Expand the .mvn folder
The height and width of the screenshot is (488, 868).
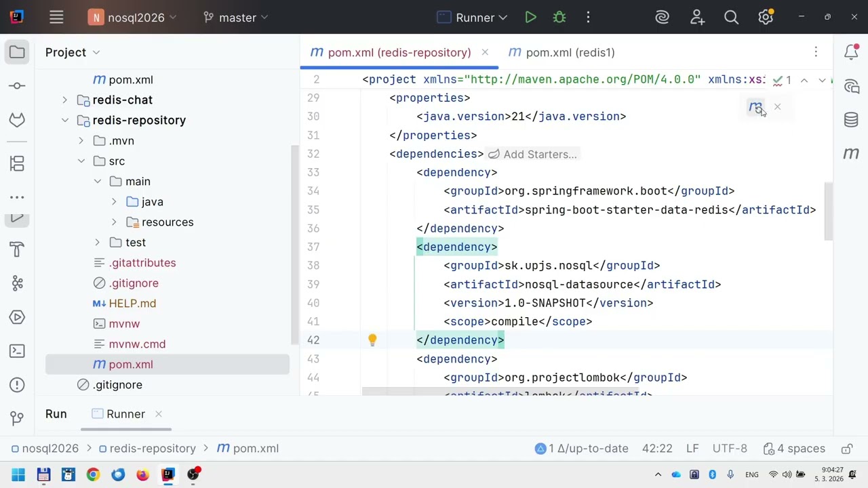(81, 140)
